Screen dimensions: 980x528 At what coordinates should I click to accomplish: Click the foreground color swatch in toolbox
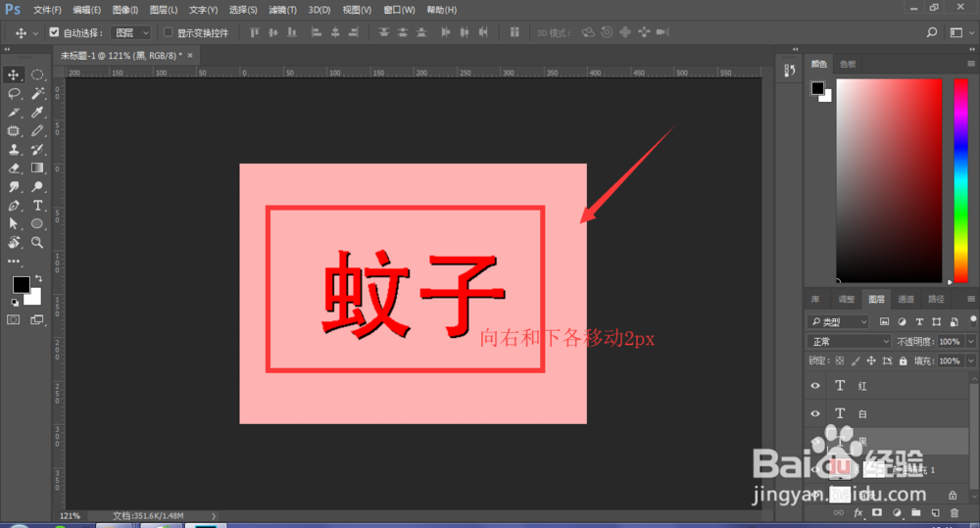click(x=21, y=284)
